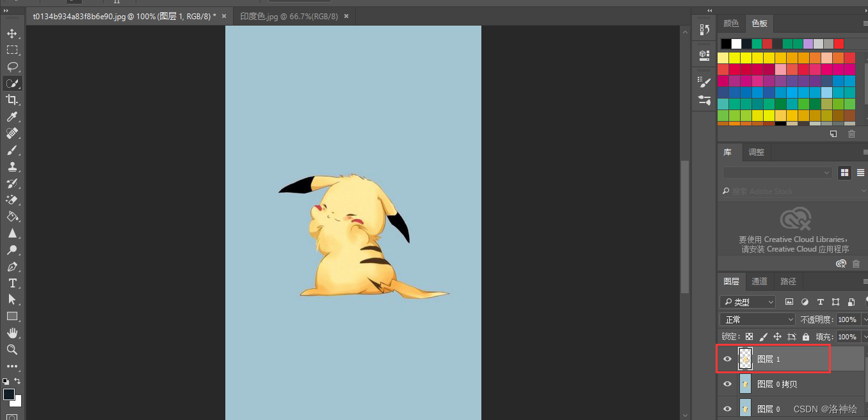Select the Spot Healing Brush tool
Screen dimensions: 868x420
[12, 133]
